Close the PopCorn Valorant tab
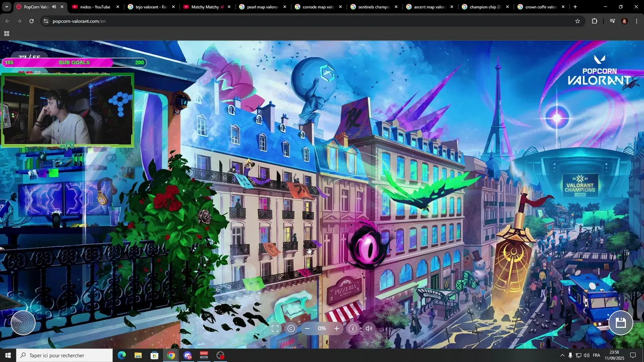644x362 pixels. tap(62, 7)
